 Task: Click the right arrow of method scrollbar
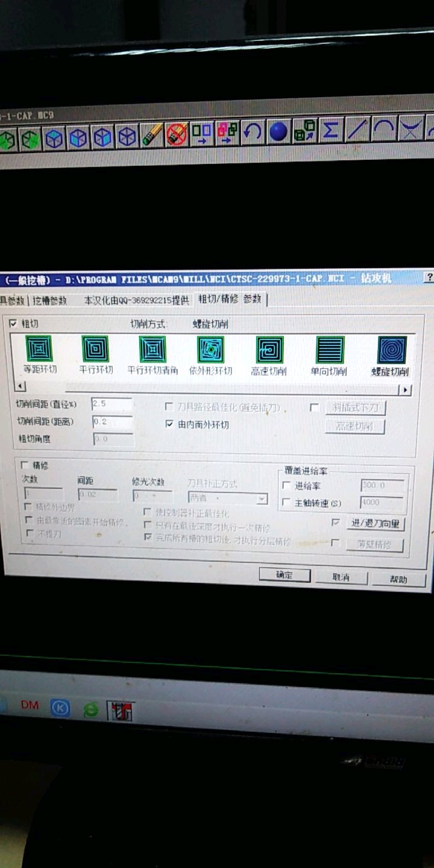405,390
